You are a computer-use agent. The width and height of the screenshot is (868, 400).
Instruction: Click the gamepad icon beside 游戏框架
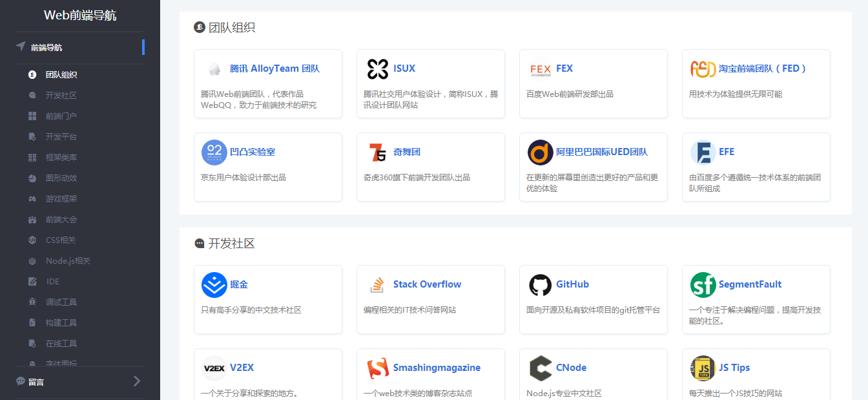pos(32,199)
